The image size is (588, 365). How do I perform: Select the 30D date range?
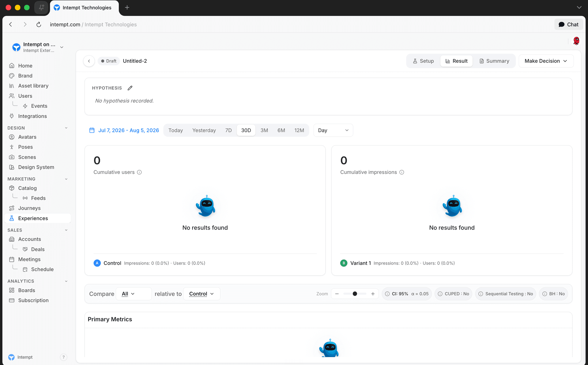pyautogui.click(x=246, y=130)
